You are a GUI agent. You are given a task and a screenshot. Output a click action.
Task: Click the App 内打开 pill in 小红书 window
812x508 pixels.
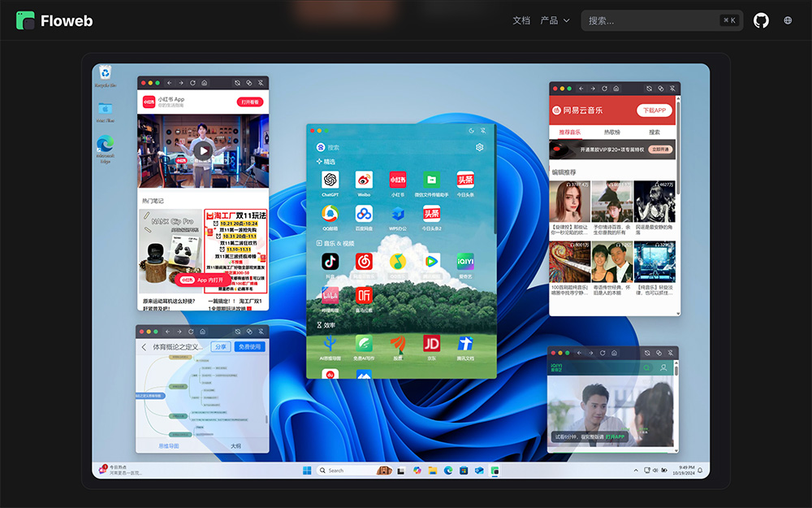coord(202,280)
